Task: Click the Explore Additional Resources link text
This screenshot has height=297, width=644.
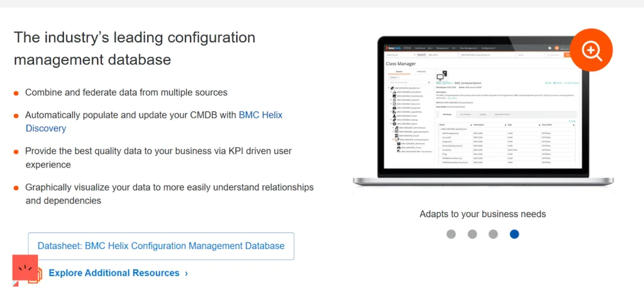Action: click(x=114, y=273)
